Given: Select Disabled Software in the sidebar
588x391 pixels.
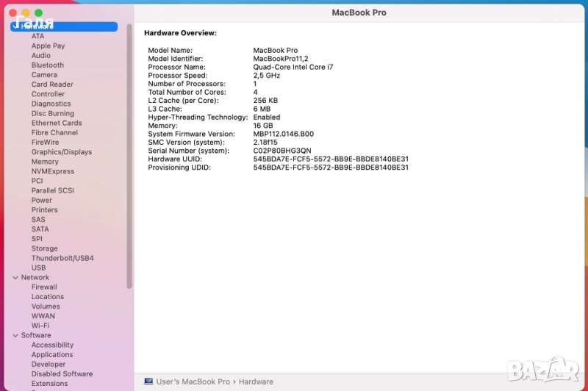Looking at the screenshot, I should click(x=62, y=374).
